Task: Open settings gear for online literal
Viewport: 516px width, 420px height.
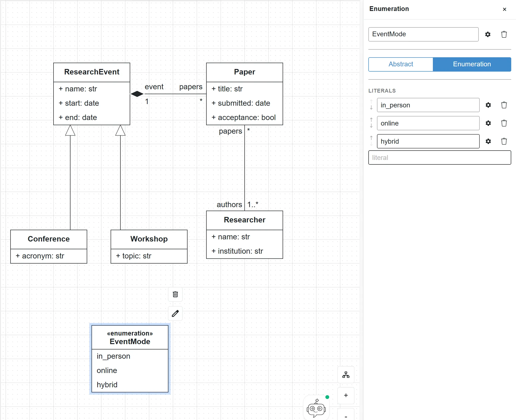Action: click(488, 123)
